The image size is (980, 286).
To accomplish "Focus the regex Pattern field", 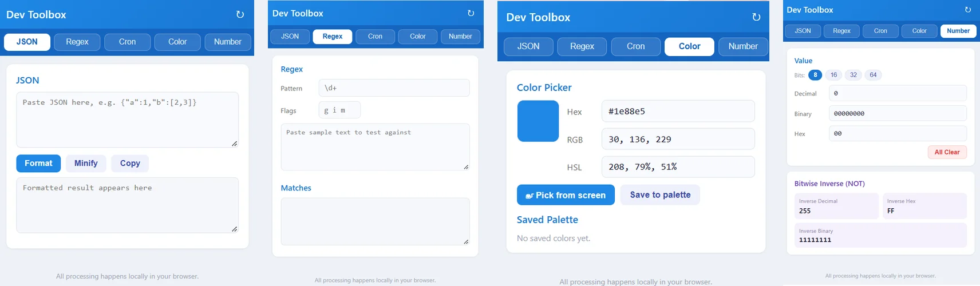I will 394,88.
